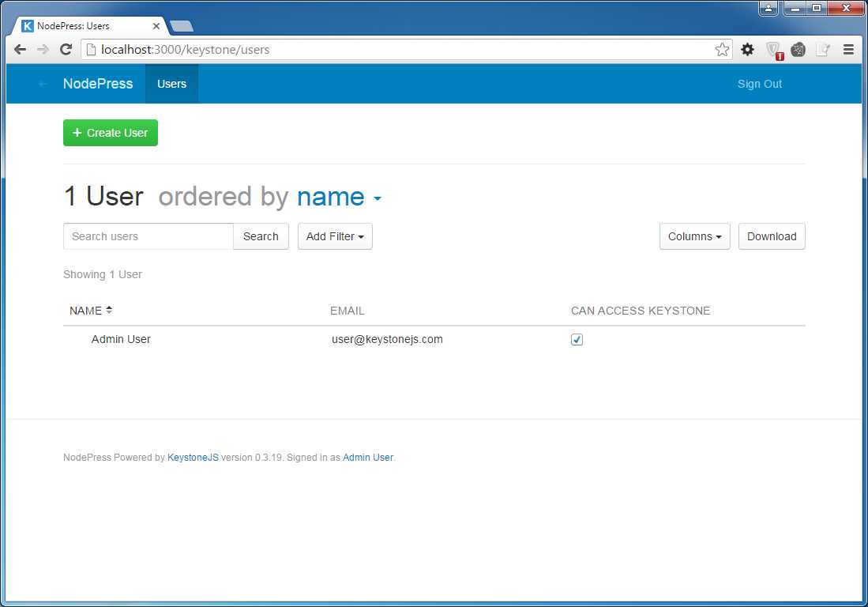Open the Admin User profile link in footer
Image resolution: width=868 pixels, height=607 pixels.
click(x=367, y=457)
